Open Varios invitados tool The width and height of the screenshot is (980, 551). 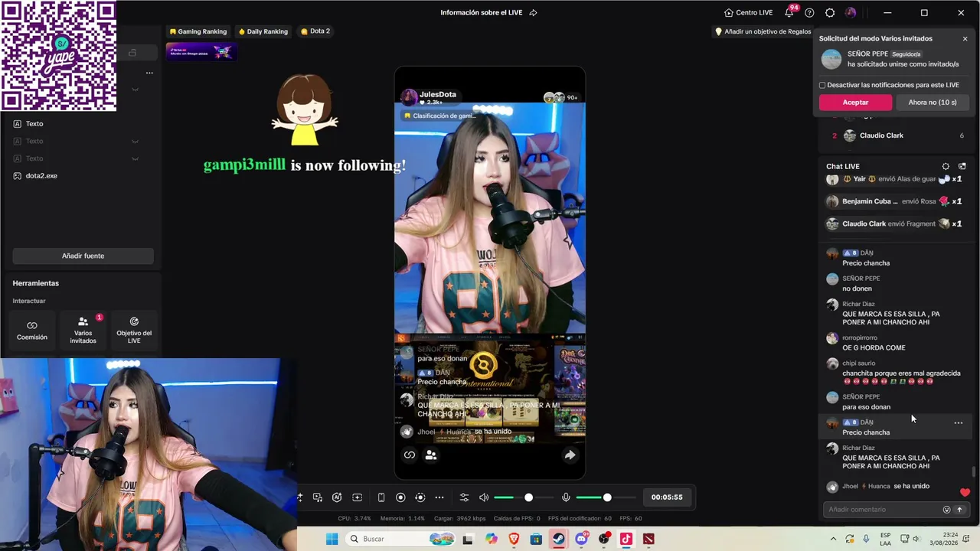pos(83,330)
